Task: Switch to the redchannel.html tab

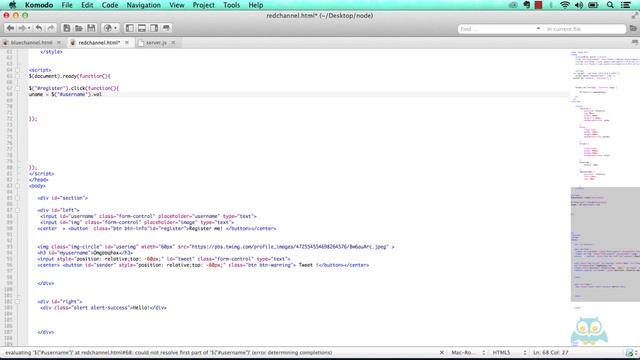Action: [99, 42]
